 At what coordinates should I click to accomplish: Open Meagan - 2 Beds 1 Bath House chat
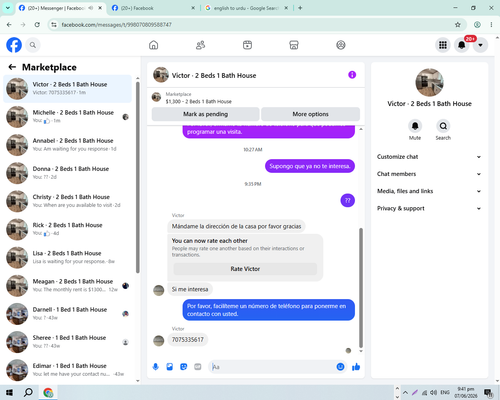pos(67,286)
